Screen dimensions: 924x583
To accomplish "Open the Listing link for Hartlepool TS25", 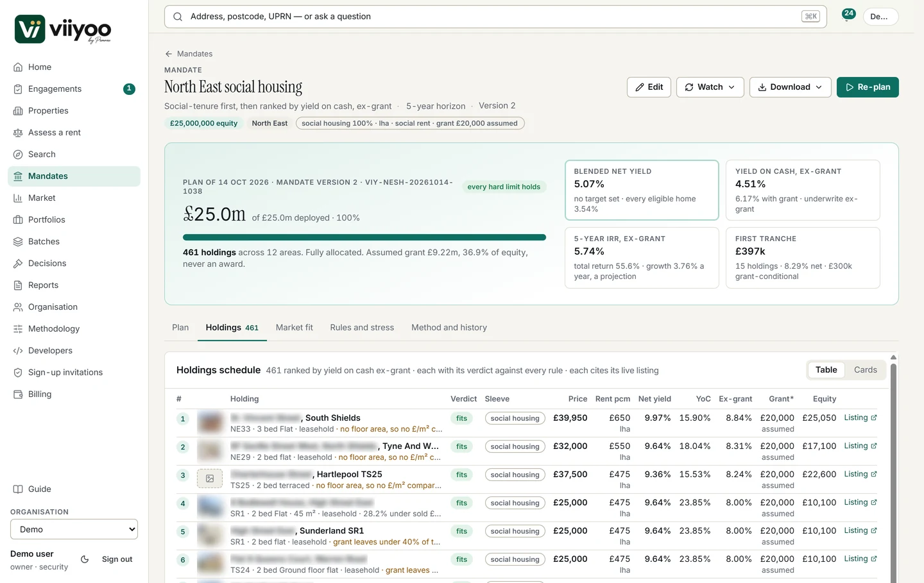I will coord(860,475).
